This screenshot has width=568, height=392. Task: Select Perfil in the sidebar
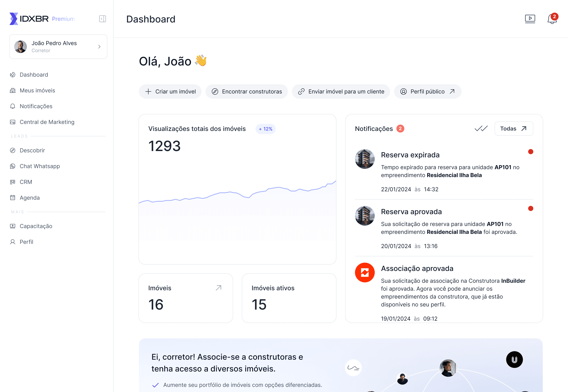point(13,242)
